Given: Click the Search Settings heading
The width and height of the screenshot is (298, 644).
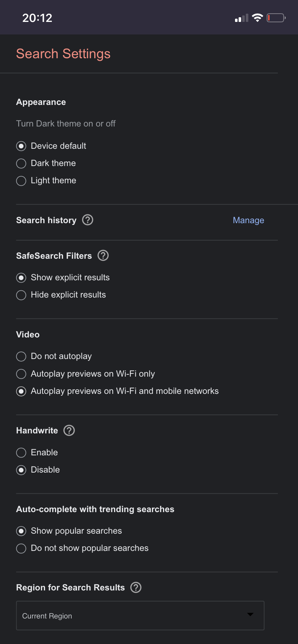Looking at the screenshot, I should 63,54.
